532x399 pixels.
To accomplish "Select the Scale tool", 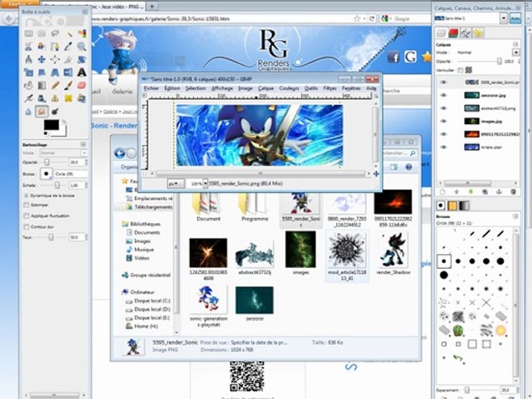I will pos(28,72).
